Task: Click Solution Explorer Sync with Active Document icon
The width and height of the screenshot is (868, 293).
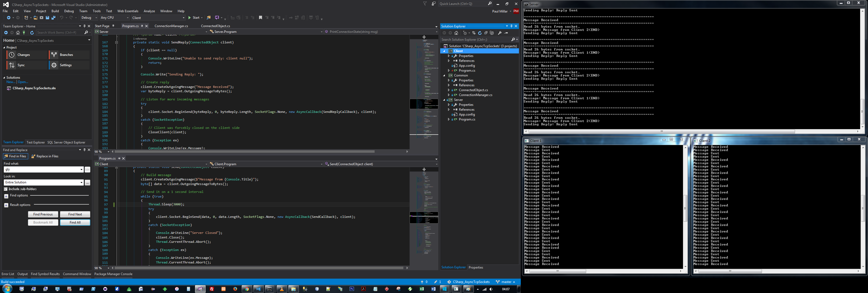Action: coord(474,33)
